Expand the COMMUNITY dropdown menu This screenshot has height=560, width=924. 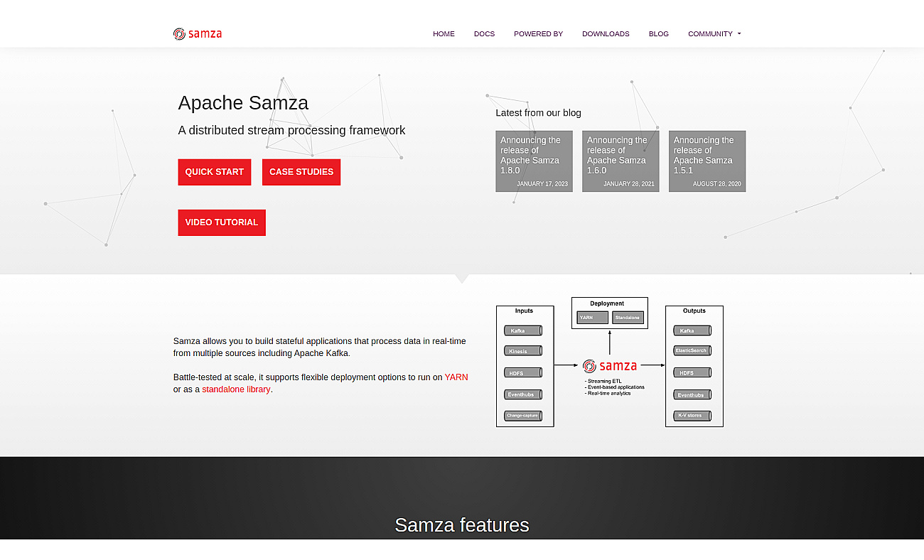(x=714, y=33)
